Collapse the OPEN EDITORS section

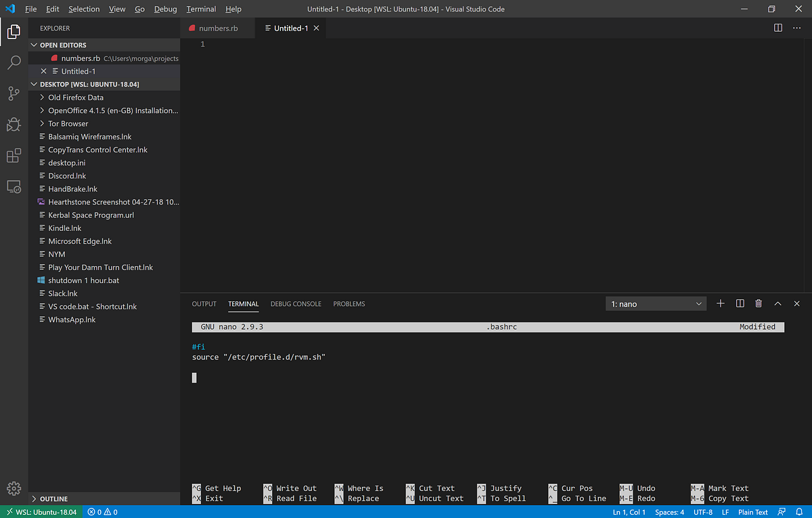click(x=33, y=45)
